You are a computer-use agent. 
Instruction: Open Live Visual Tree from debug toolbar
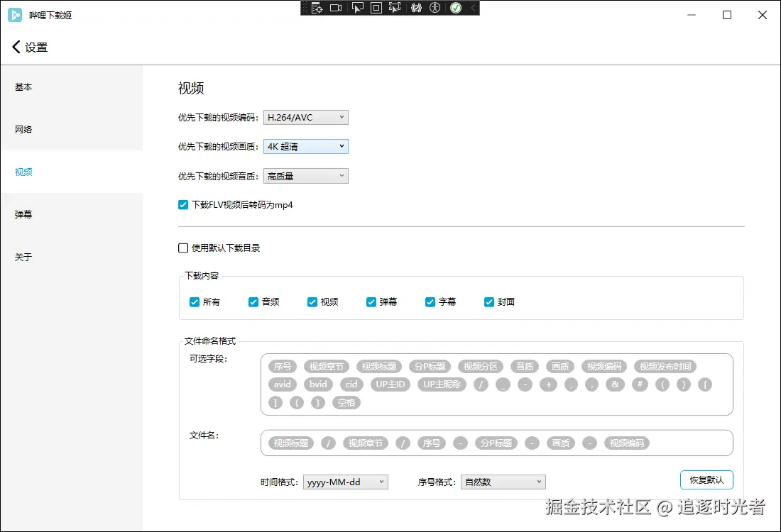(x=317, y=8)
